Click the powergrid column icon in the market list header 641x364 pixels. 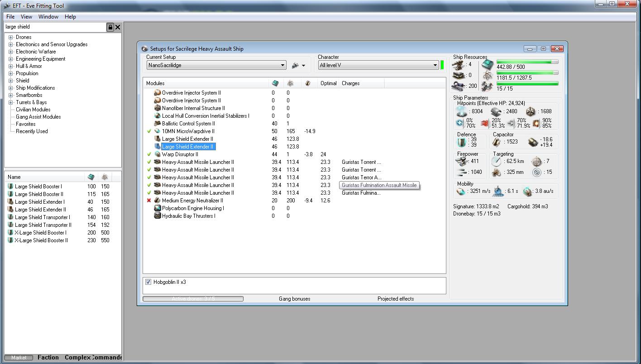click(x=105, y=177)
